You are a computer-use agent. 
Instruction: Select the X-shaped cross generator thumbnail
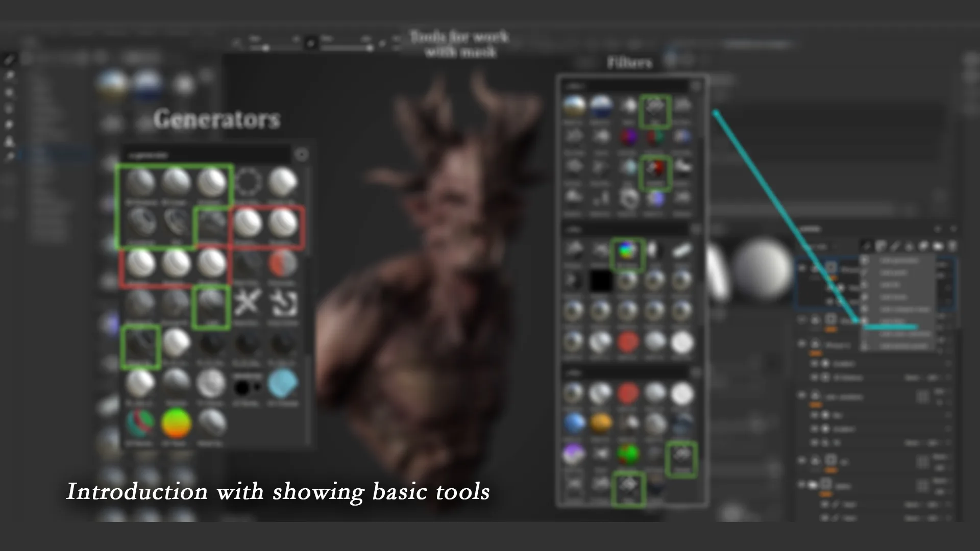(x=248, y=301)
